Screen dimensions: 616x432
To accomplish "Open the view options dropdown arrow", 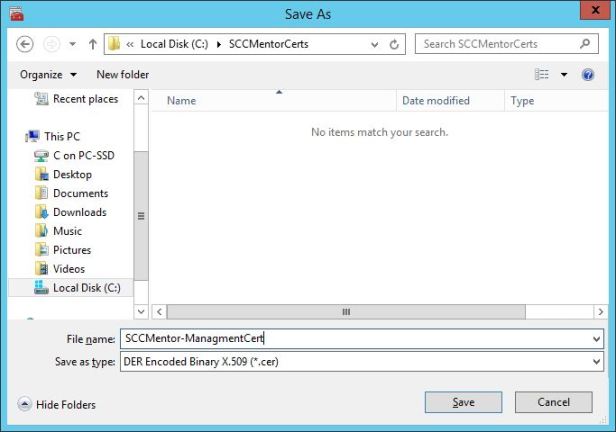I will (x=564, y=75).
